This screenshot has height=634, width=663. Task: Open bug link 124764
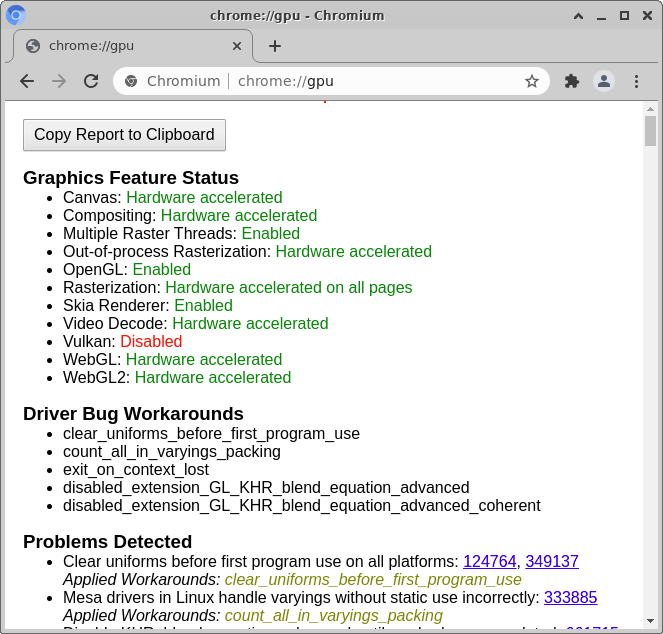pos(490,561)
